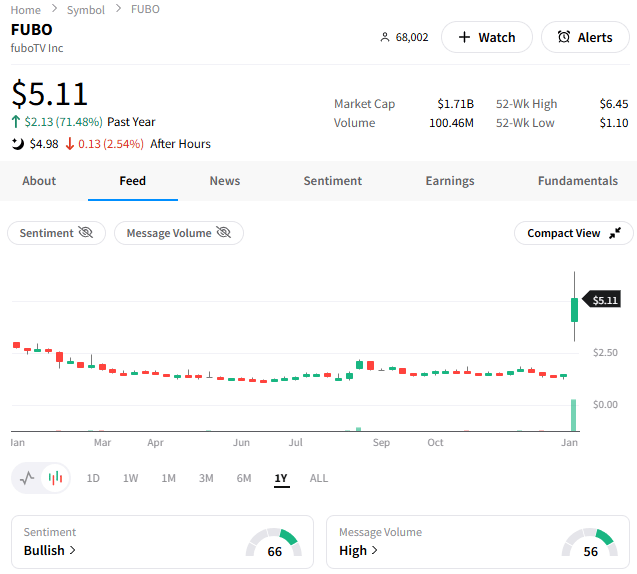Click the FUBO breadcrumb link

click(x=145, y=9)
